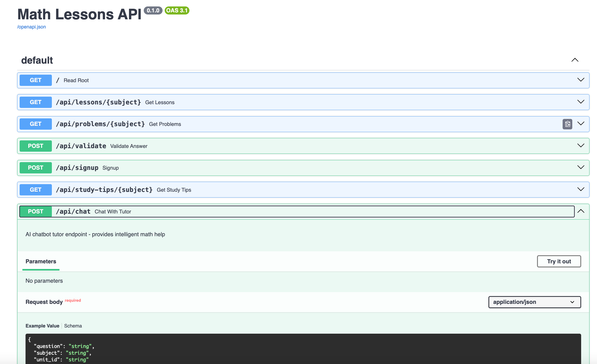Viewport: 597px width, 364px height.
Task: Click the default section heading
Action: click(37, 60)
